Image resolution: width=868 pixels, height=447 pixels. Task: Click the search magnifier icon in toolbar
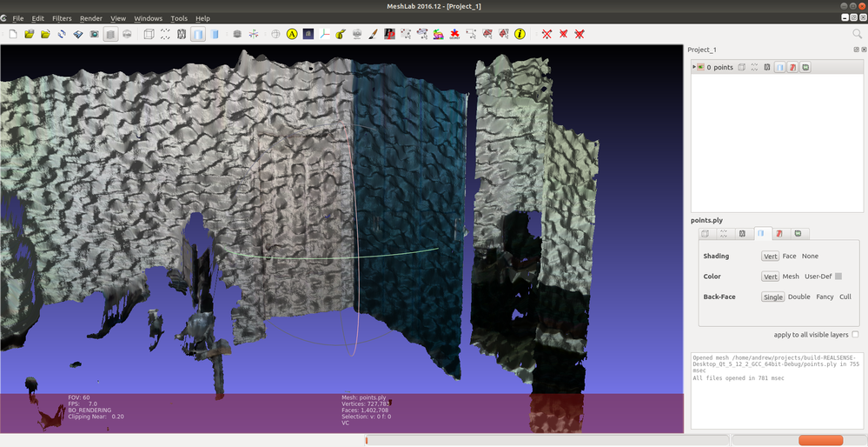[x=857, y=34]
